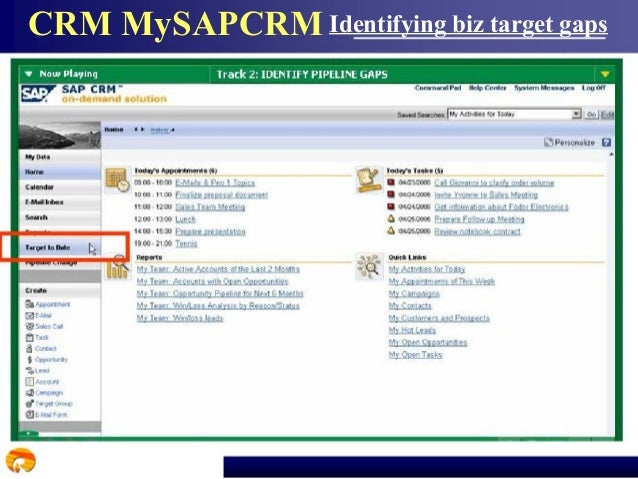Open Calendar in the left navigation
Image resolution: width=638 pixels, height=479 pixels.
pyautogui.click(x=60, y=187)
